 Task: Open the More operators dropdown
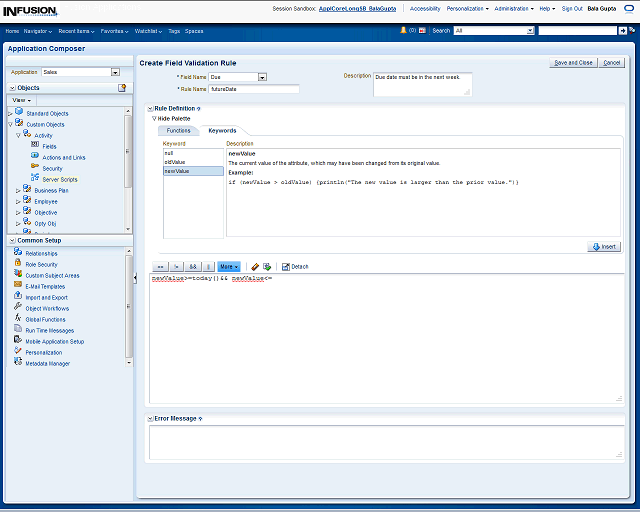229,267
